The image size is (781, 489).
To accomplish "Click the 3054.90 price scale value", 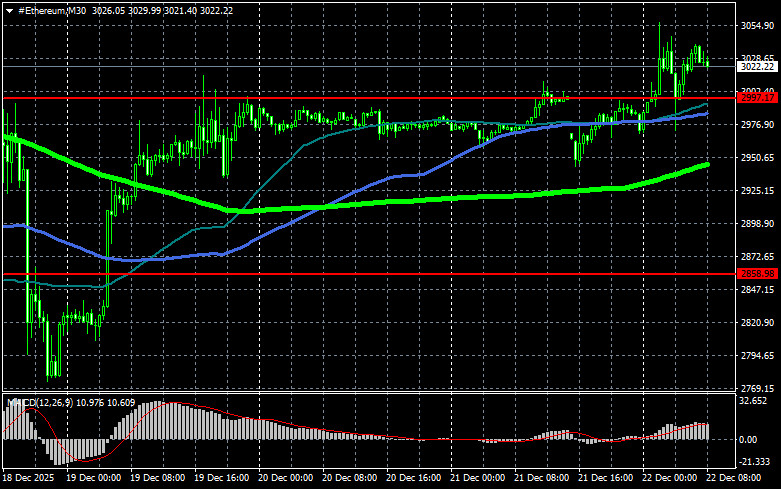I will point(757,25).
